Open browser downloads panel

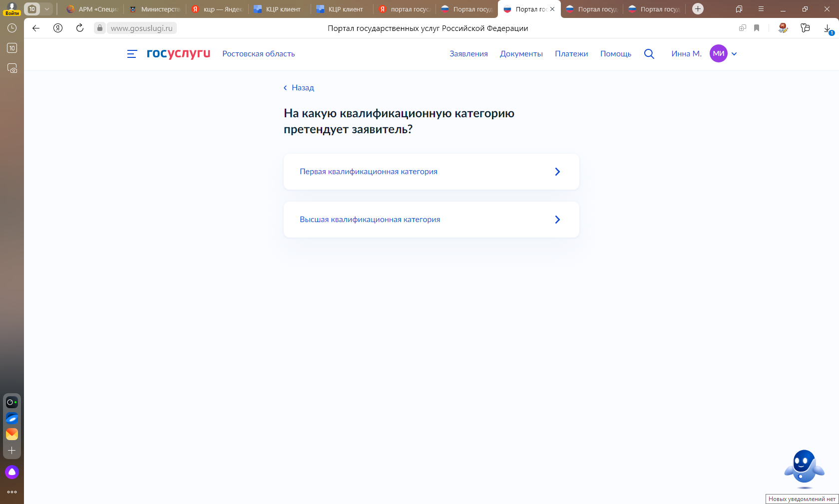(x=827, y=28)
